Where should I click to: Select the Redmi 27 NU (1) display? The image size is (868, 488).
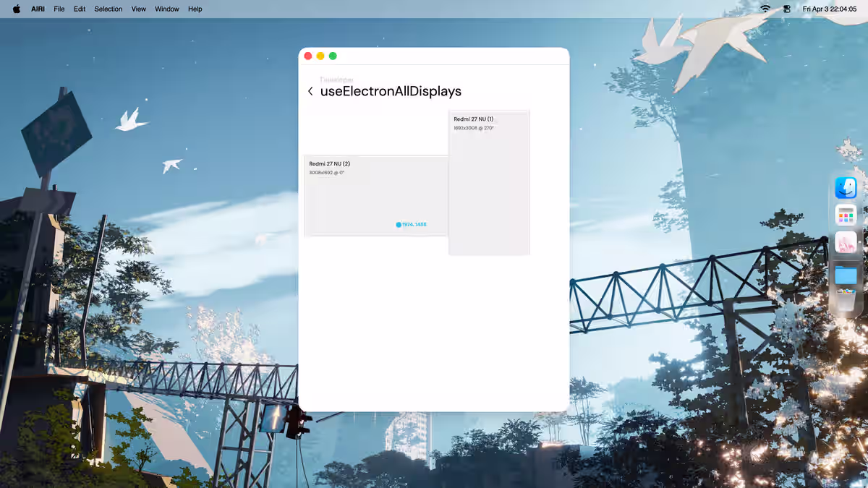(489, 182)
